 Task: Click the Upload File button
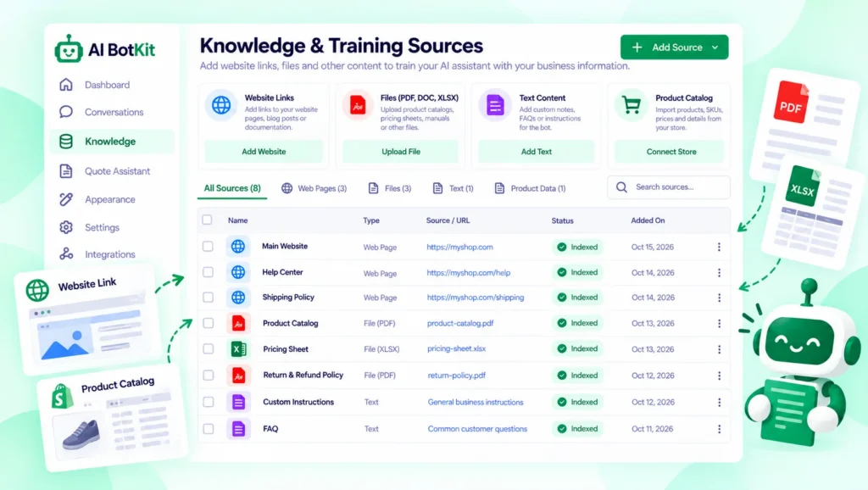tap(401, 152)
